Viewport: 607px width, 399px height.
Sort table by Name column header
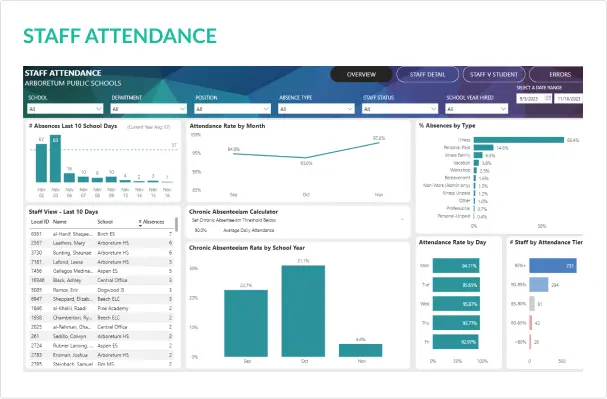[x=60, y=222]
